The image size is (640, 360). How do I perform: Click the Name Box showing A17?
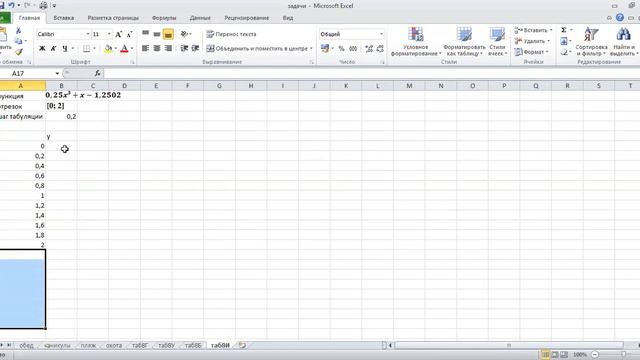tap(28, 73)
